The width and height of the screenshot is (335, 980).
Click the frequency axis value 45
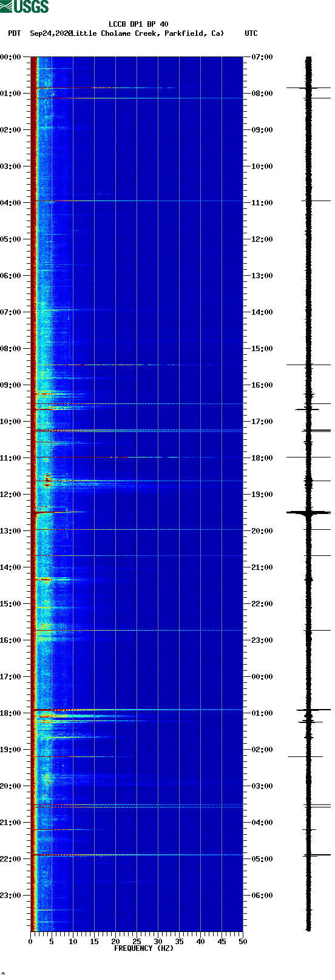(x=222, y=942)
